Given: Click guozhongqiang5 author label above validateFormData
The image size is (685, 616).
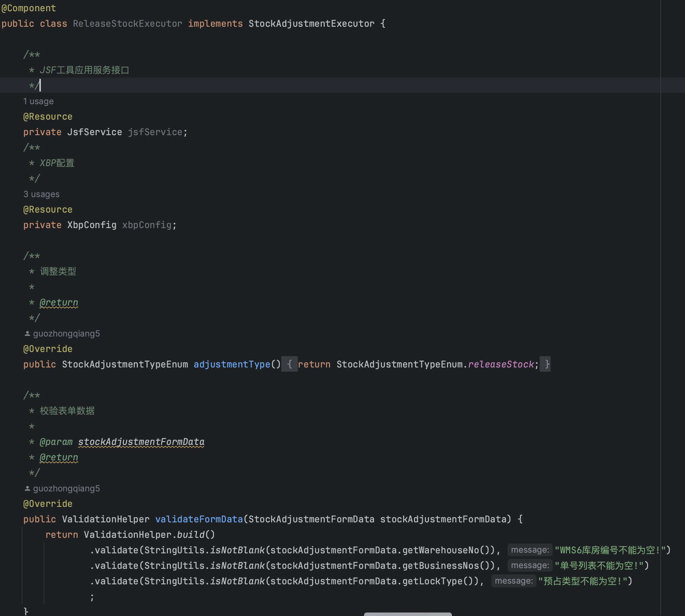Looking at the screenshot, I should (x=66, y=488).
